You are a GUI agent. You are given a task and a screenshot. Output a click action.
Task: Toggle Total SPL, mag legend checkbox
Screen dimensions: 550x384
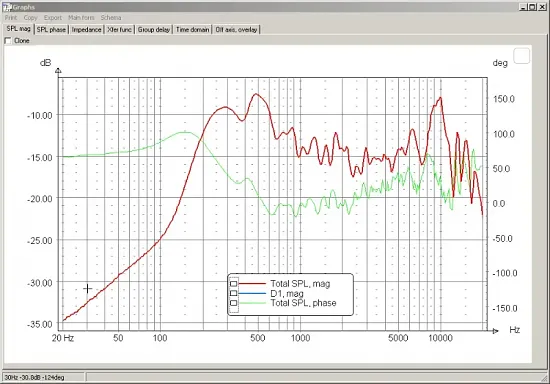click(x=234, y=284)
